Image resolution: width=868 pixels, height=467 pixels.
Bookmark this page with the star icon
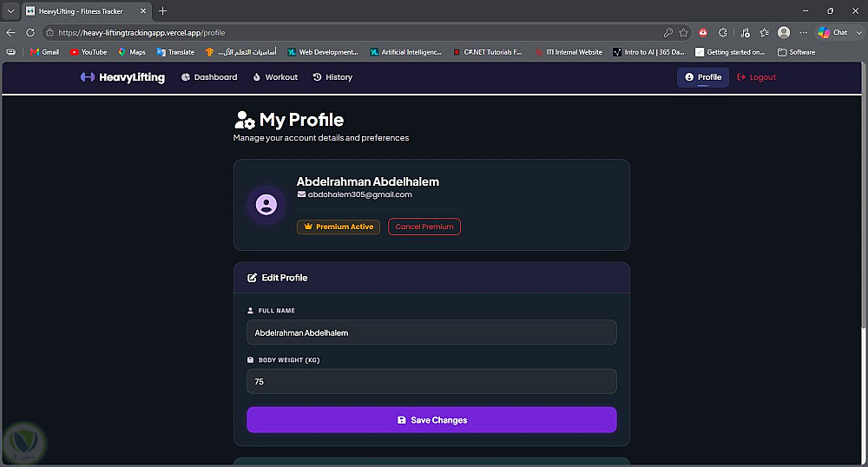click(x=684, y=33)
